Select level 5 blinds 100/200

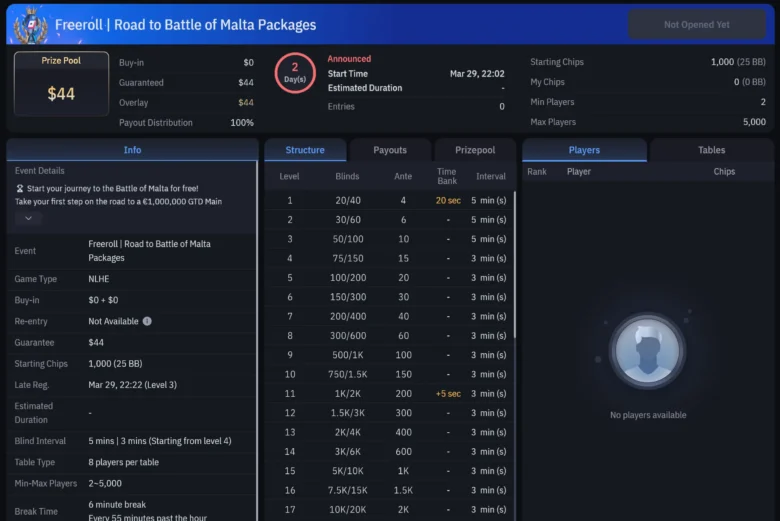pos(348,278)
